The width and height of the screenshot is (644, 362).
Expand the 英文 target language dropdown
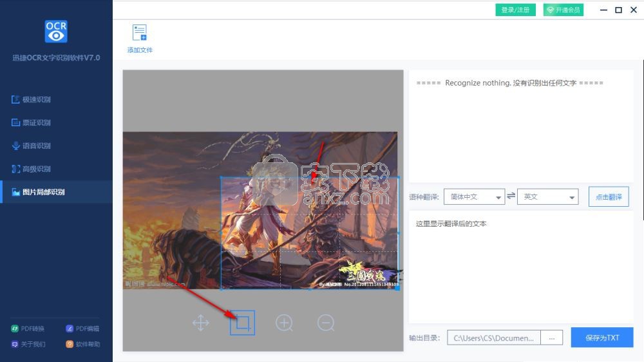pos(548,197)
